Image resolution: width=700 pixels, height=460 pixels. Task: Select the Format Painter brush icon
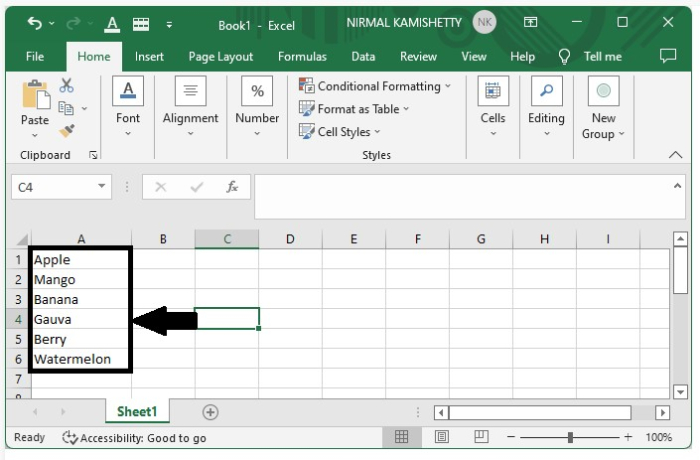[67, 131]
